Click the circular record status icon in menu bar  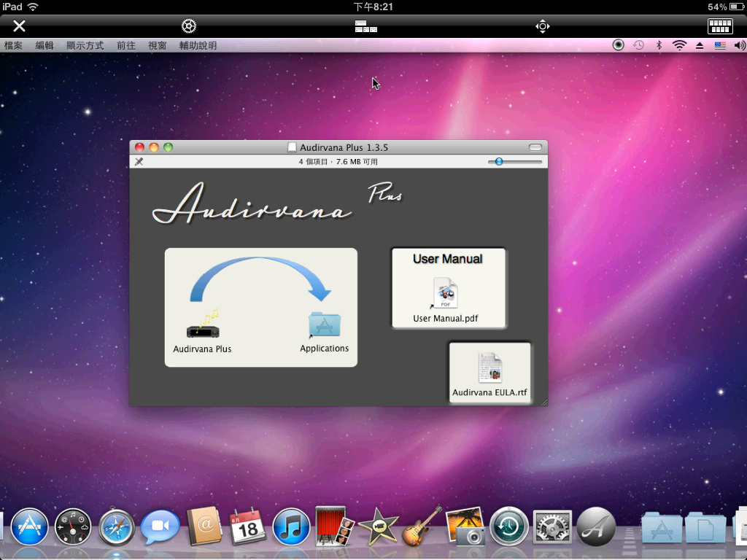pos(618,45)
